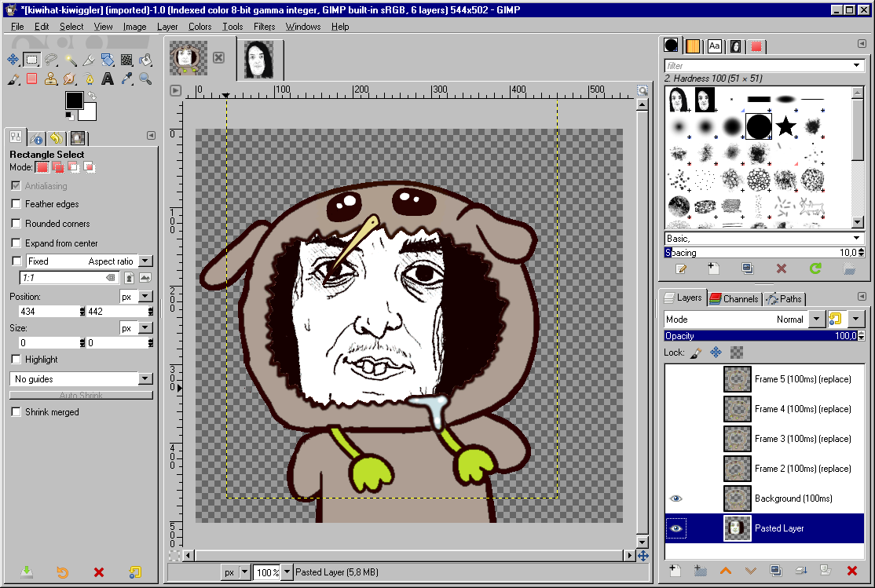Enable Fixed aspect ratio checkbox
The width and height of the screenshot is (875, 588).
coord(16,261)
